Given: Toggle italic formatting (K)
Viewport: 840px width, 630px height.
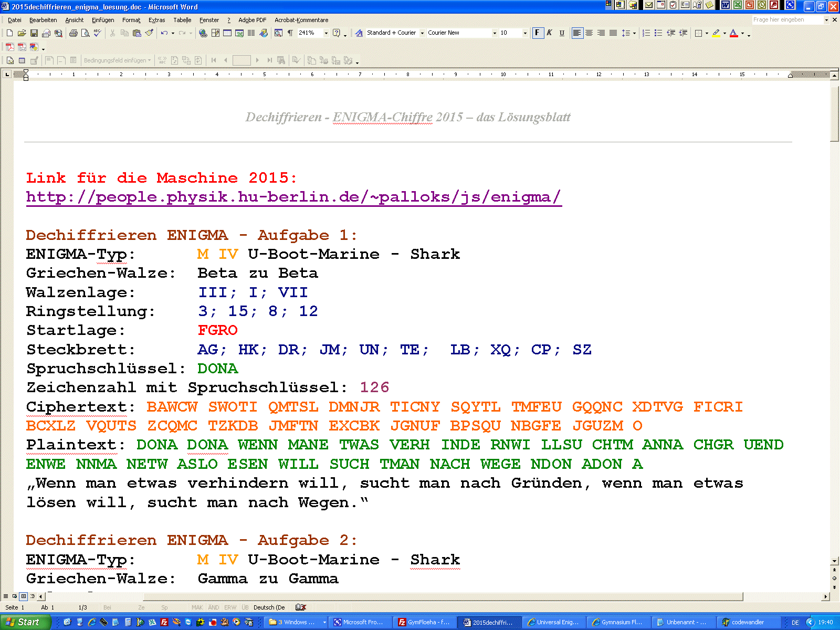Looking at the screenshot, I should point(550,33).
